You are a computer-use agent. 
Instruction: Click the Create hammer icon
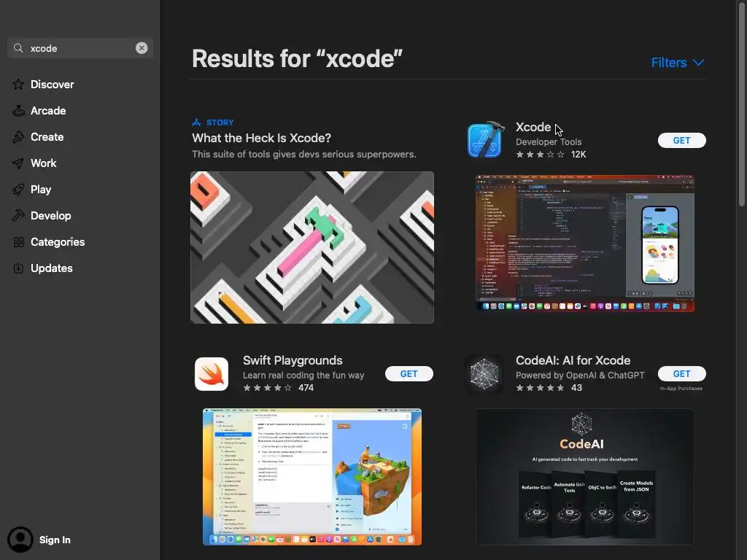tap(18, 137)
